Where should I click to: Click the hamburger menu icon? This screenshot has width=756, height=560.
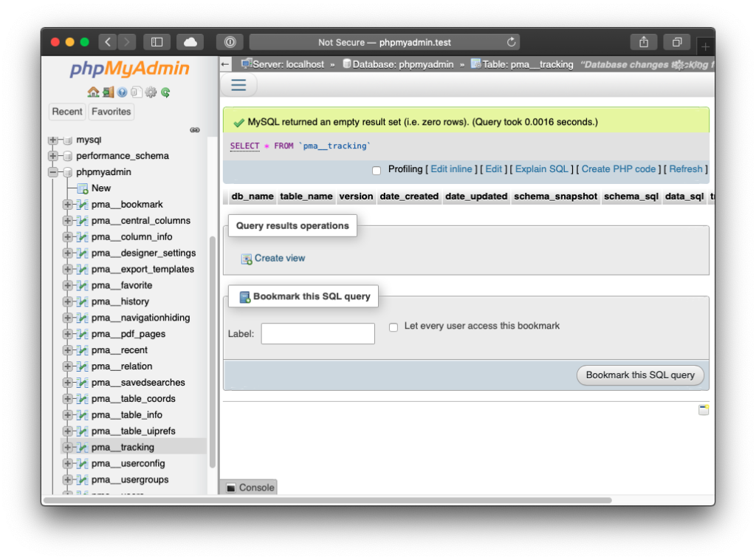pyautogui.click(x=238, y=85)
